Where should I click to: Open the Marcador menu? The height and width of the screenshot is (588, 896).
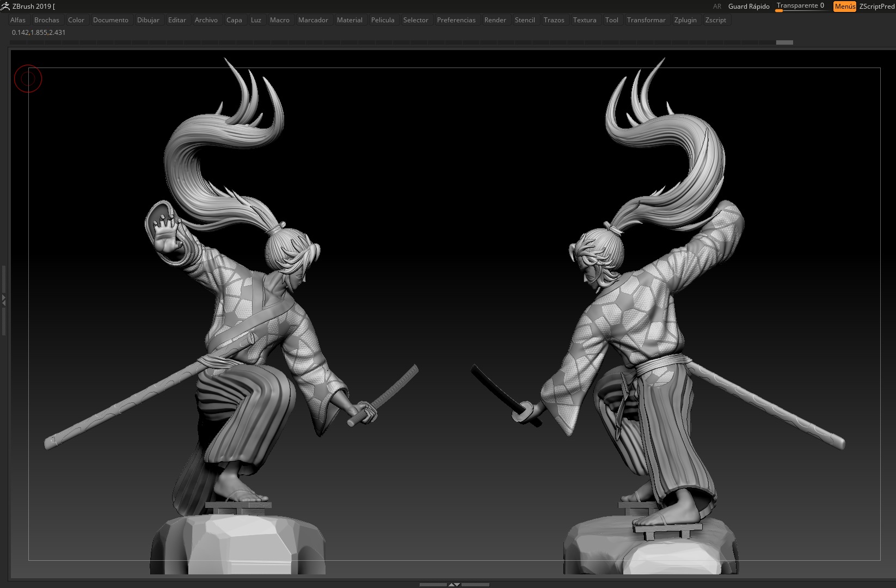click(x=313, y=20)
